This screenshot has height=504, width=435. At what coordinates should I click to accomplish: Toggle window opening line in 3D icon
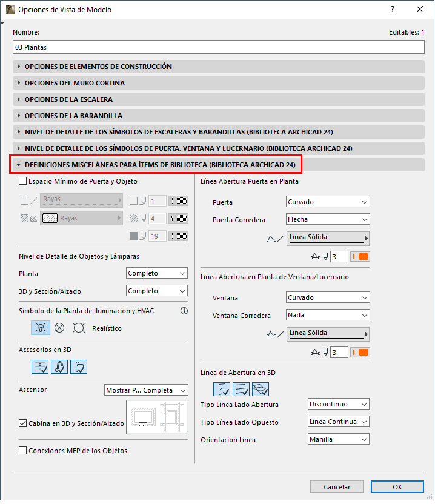241,390
